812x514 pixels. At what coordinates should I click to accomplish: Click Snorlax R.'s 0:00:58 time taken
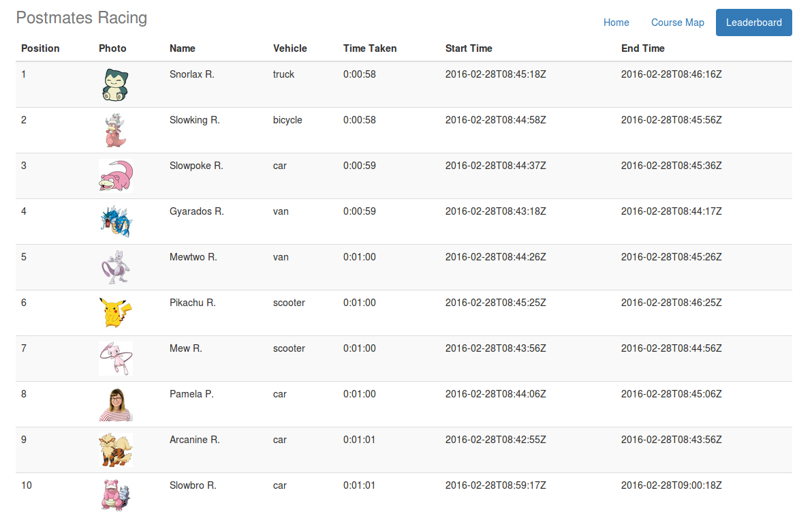click(x=360, y=74)
